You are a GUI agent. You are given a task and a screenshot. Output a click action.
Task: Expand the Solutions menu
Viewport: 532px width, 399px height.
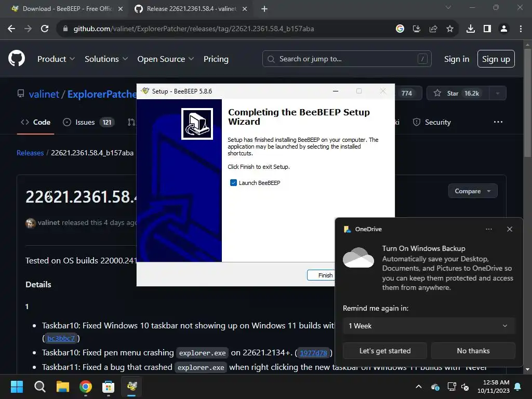[x=106, y=59]
